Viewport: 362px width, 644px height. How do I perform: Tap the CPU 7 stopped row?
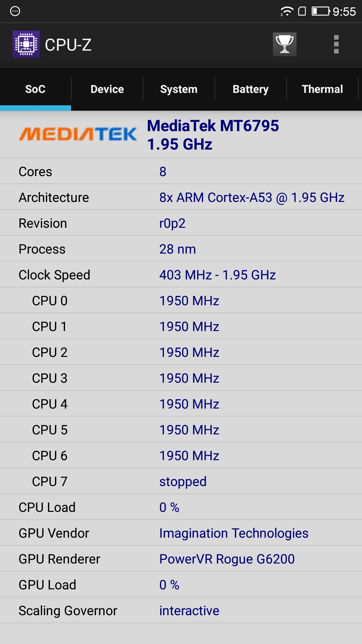click(181, 482)
